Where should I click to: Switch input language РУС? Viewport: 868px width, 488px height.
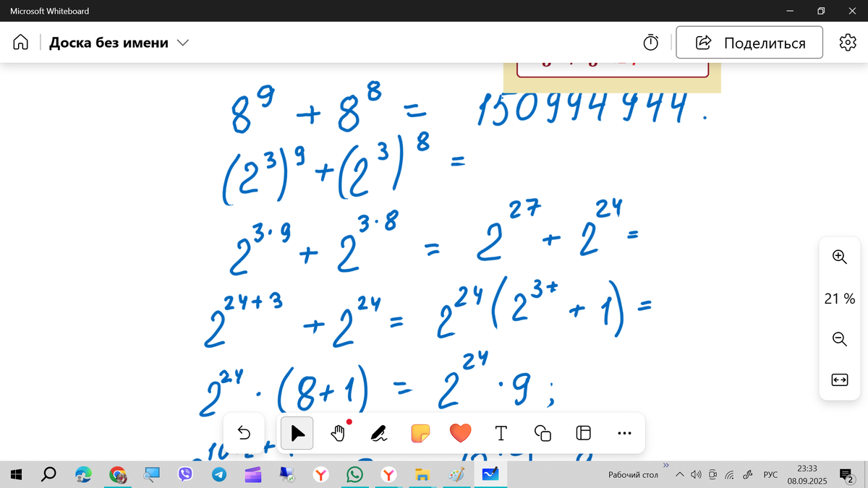[770, 475]
